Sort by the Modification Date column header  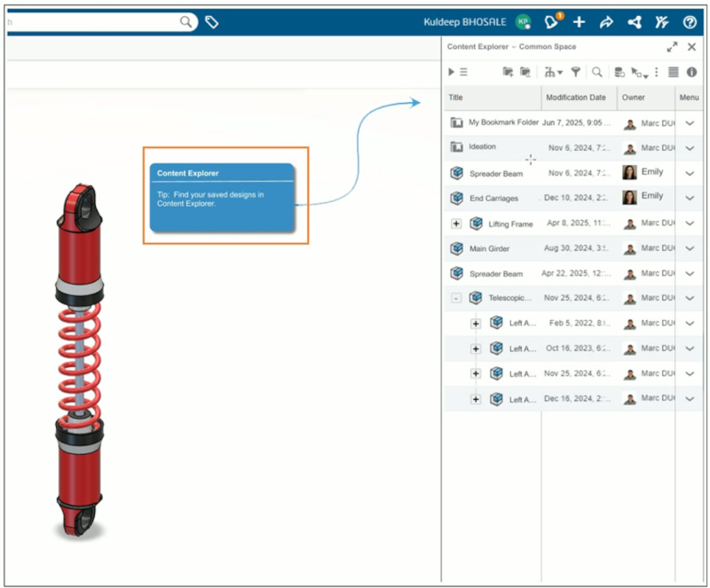[x=577, y=98]
